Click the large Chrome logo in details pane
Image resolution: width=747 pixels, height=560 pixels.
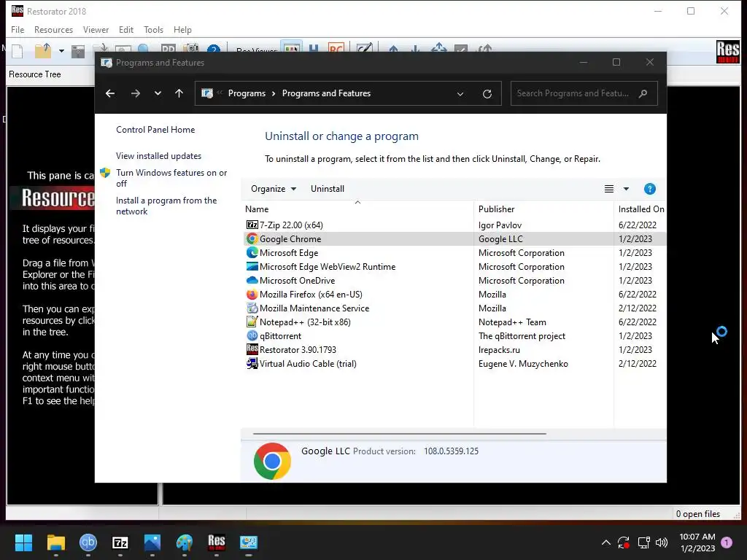(272, 461)
